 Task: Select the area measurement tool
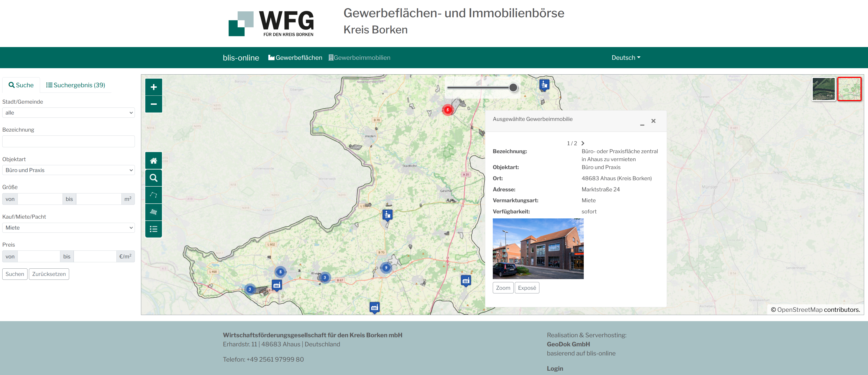[x=154, y=212]
